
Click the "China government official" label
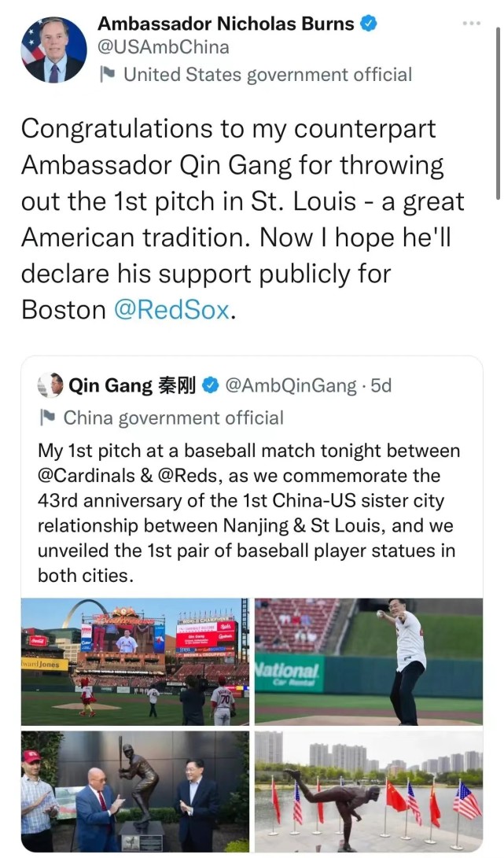[173, 418]
